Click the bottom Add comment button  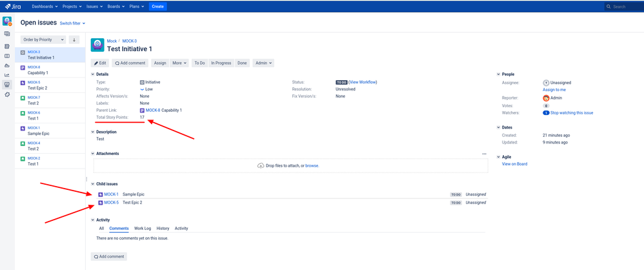109,256
